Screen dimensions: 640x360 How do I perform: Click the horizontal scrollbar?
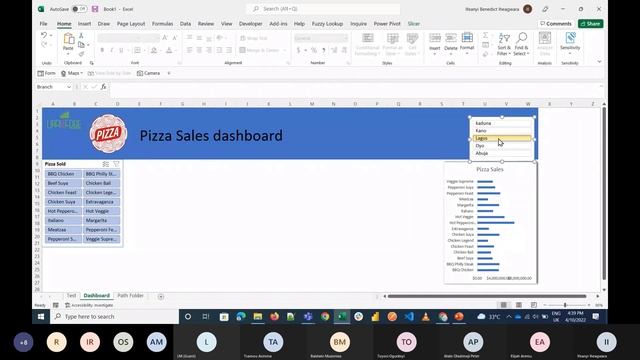[487, 296]
